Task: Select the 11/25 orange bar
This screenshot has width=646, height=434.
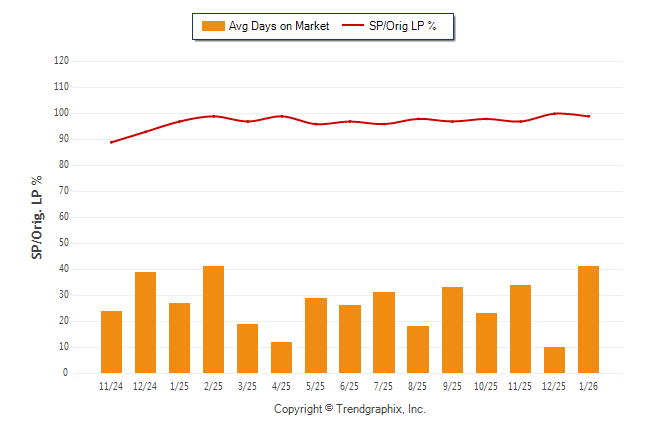Action: click(520, 329)
